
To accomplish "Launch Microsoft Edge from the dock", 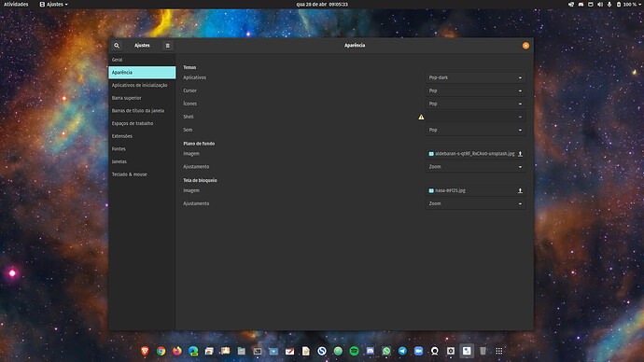I will coord(193,351).
